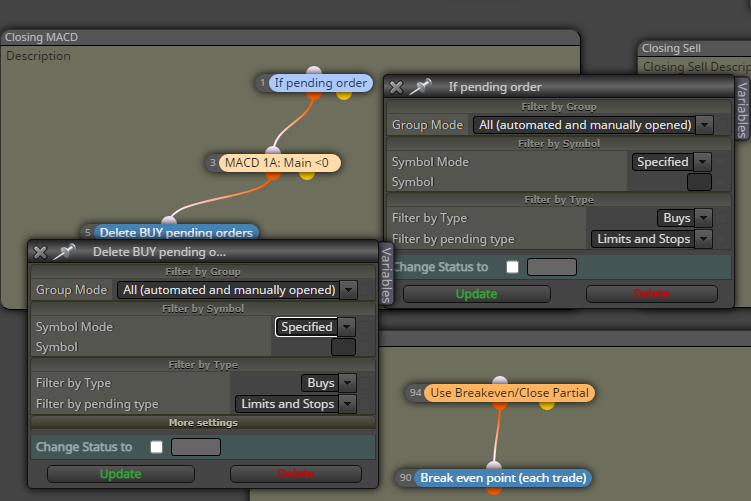This screenshot has height=501, width=751.
Task: Click Filter by Group header in If pending order panel
Action: 559,106
